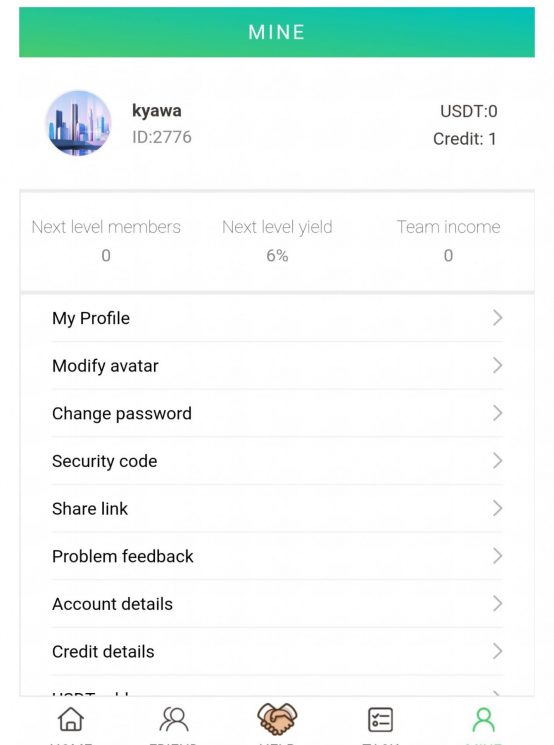Click the Share link row chevron
Screen dimensions: 554x745
pos(497,508)
